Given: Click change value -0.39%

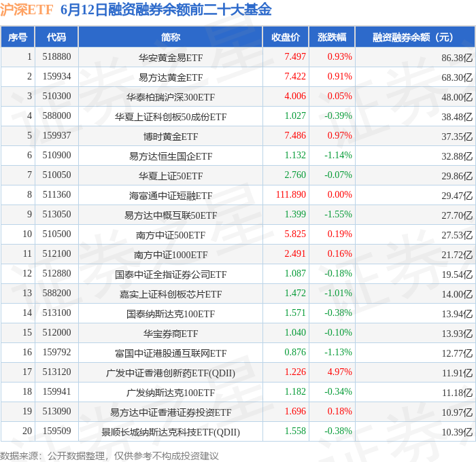Looking at the screenshot, I should coord(338,116).
